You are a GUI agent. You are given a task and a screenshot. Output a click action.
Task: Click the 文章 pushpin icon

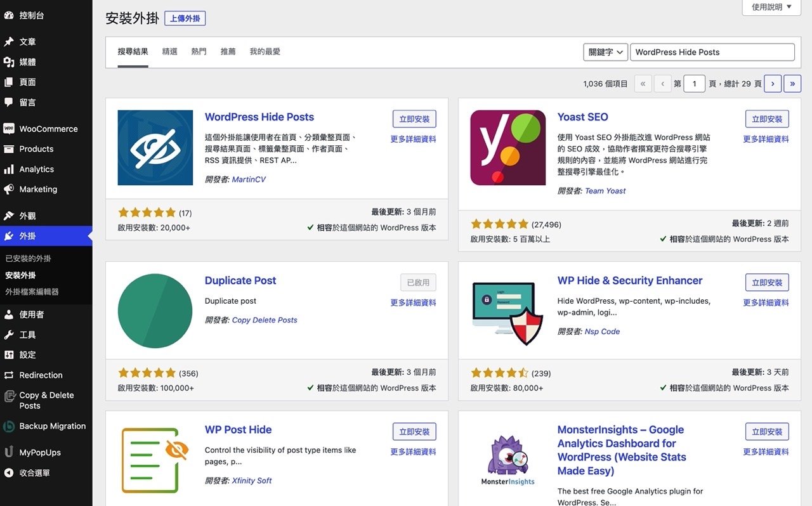9,42
